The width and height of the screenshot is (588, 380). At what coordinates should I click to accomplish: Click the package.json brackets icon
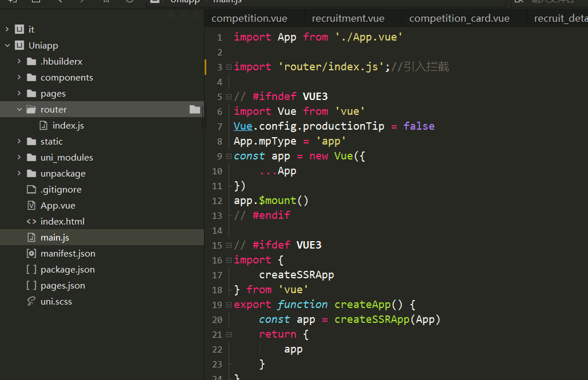[x=31, y=270]
